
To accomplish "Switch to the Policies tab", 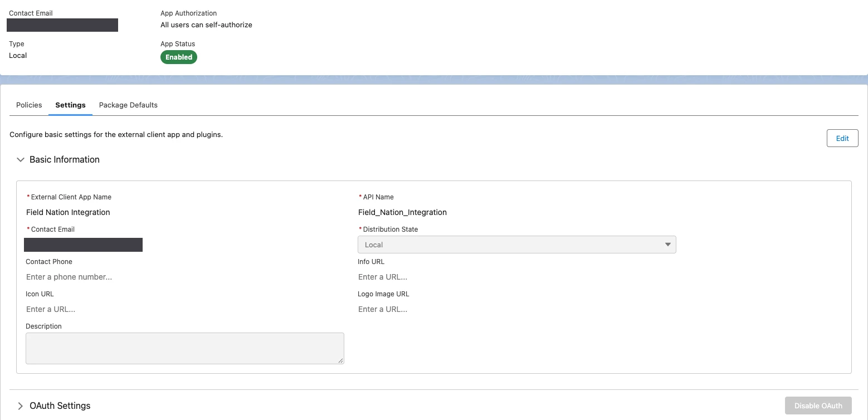I will pos(29,105).
